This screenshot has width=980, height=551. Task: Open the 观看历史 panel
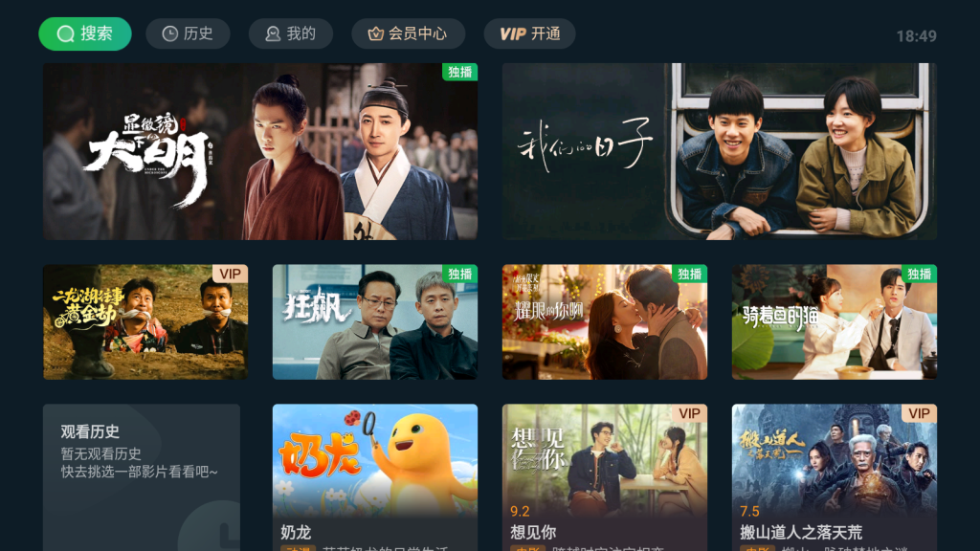pyautogui.click(x=142, y=477)
